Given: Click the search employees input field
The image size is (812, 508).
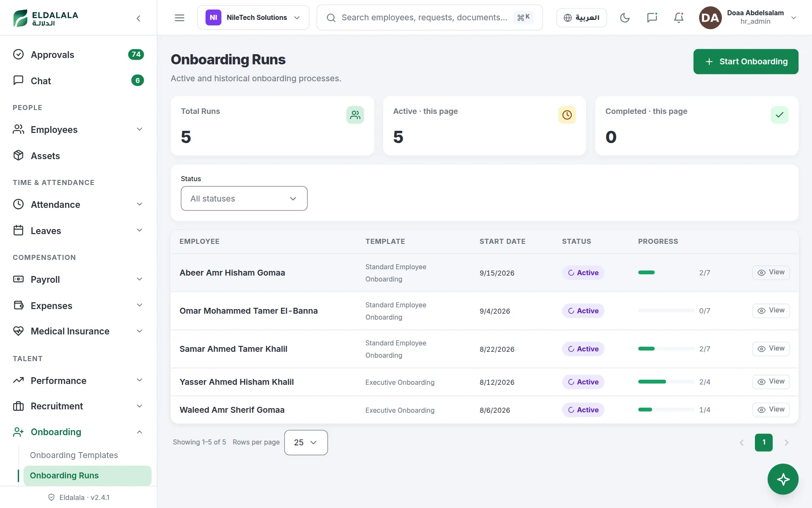Looking at the screenshot, I should (x=429, y=18).
